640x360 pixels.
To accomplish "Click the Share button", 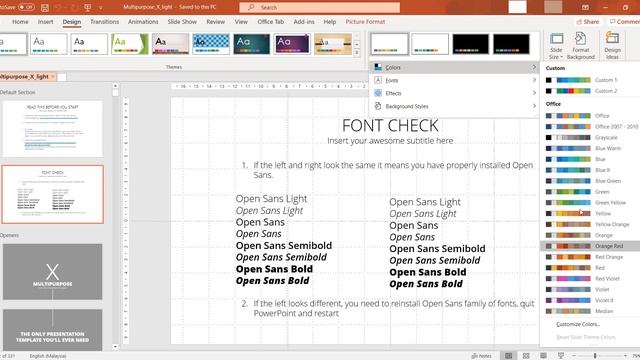I will (x=587, y=22).
